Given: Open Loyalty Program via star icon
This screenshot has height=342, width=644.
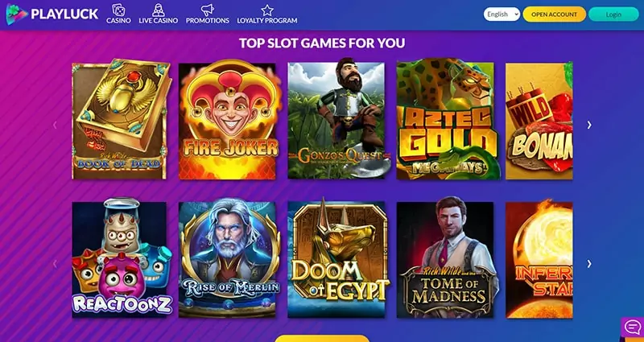Looking at the screenshot, I should click(x=267, y=10).
